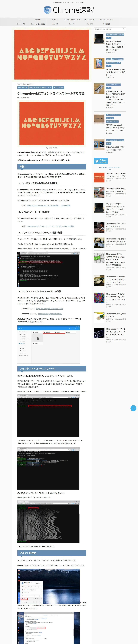The width and height of the screenshot is (138, 644).
Task: Click the Chromebook レビュー tag on CT100 review
Action: (112, 122)
